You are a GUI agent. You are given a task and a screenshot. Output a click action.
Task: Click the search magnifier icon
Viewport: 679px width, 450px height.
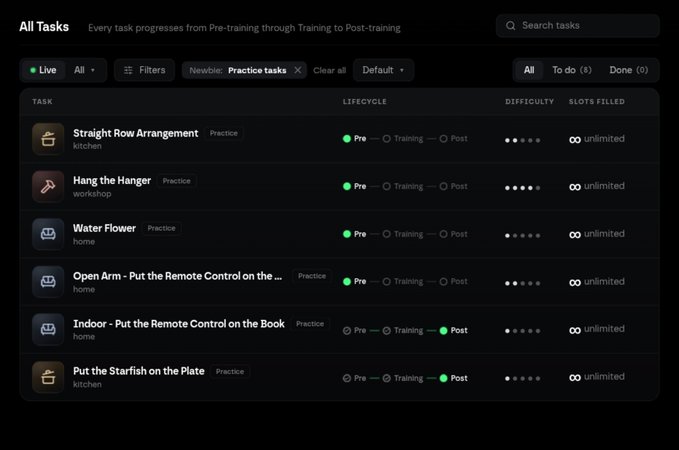tap(511, 26)
